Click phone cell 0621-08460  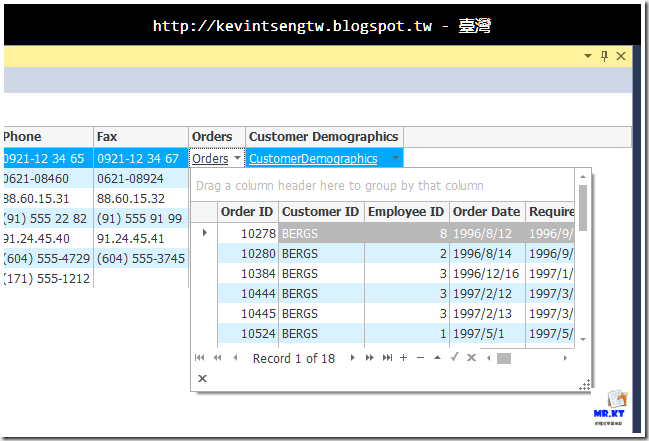48,178
